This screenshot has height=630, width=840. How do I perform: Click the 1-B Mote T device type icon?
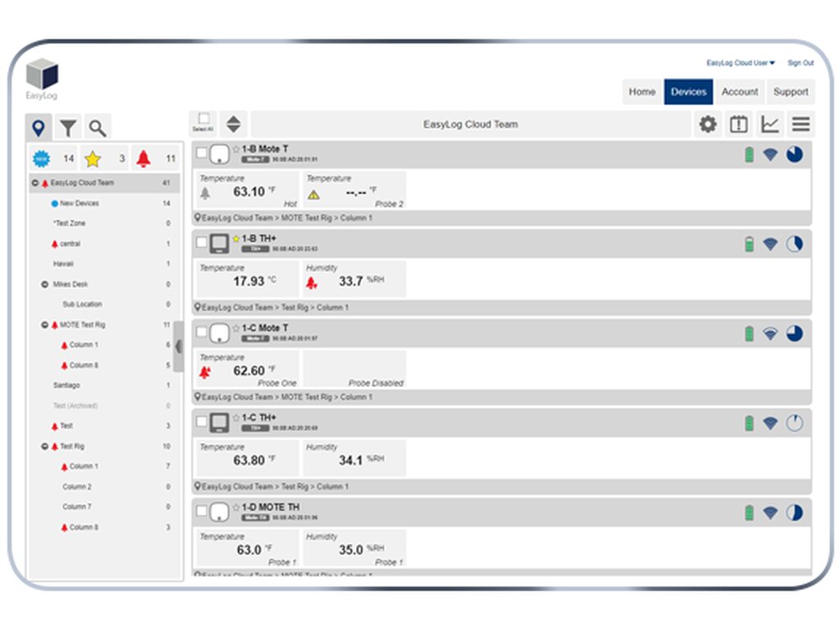[219, 154]
